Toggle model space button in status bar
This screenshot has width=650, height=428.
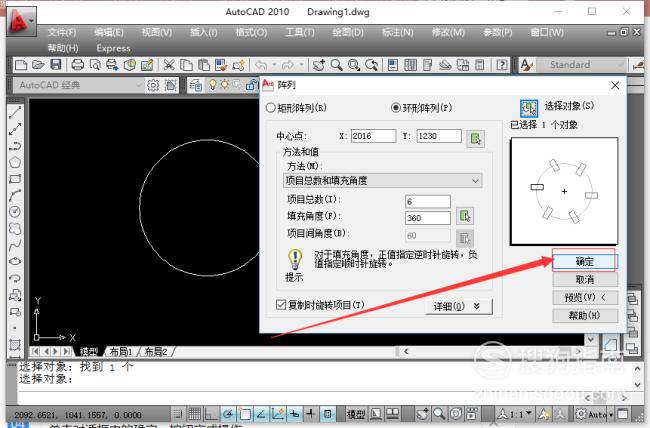point(356,414)
